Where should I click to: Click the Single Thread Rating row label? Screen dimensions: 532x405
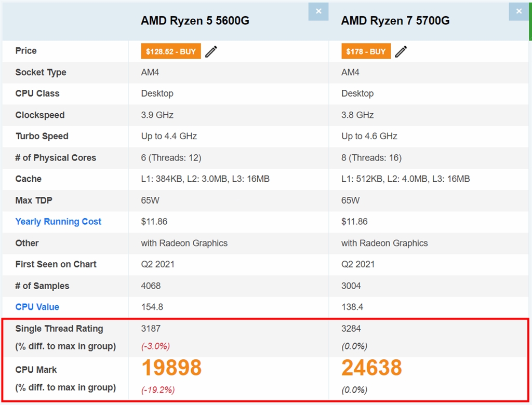pyautogui.click(x=59, y=329)
